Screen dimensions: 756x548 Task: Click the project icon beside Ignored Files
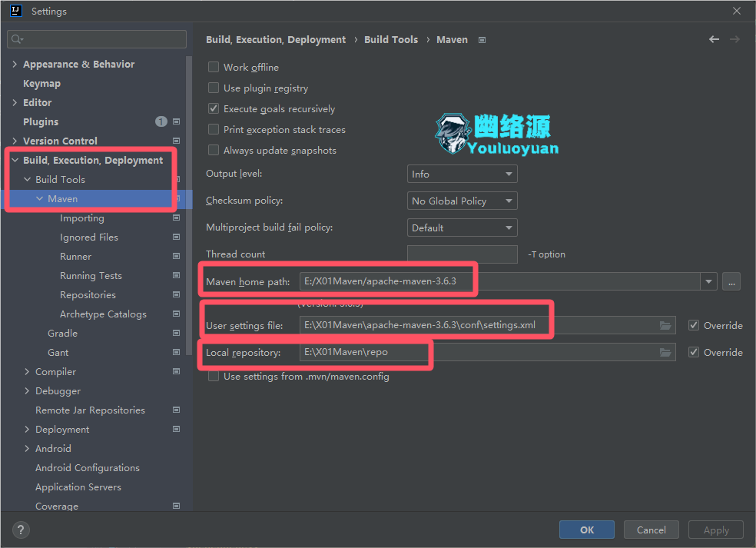[x=177, y=237]
